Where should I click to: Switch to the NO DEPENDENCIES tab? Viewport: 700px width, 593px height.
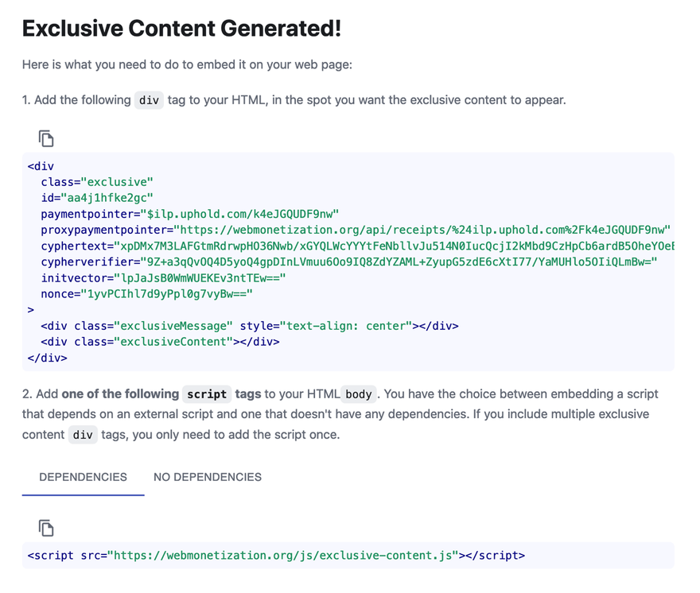click(208, 477)
